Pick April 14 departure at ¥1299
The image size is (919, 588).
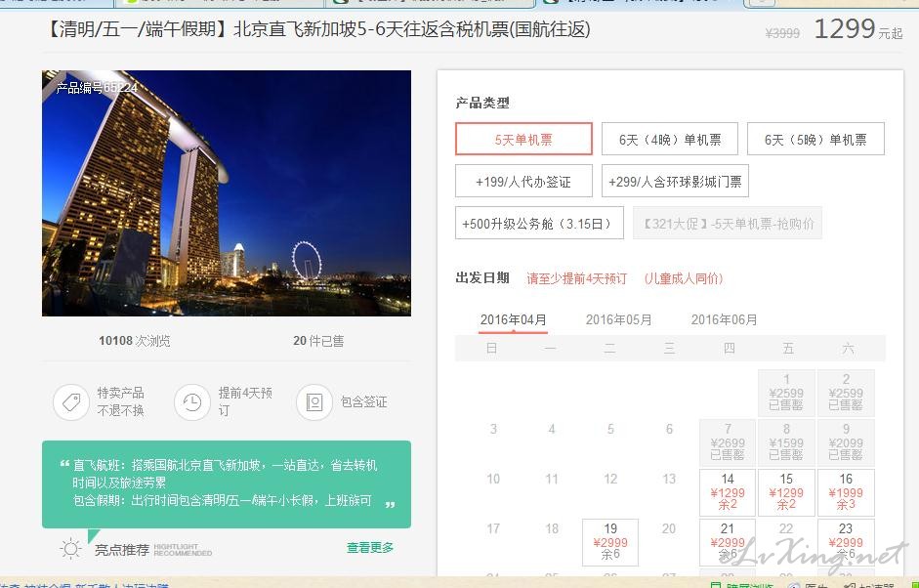click(x=728, y=492)
